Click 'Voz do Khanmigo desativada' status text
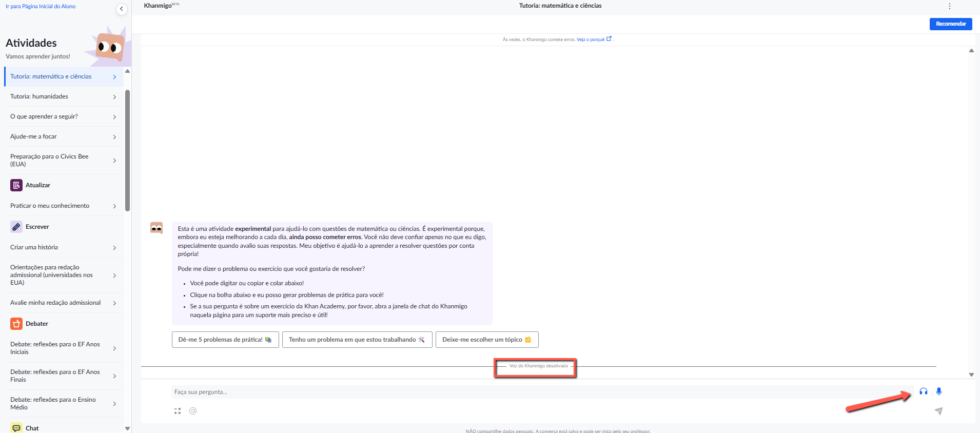 tap(538, 366)
